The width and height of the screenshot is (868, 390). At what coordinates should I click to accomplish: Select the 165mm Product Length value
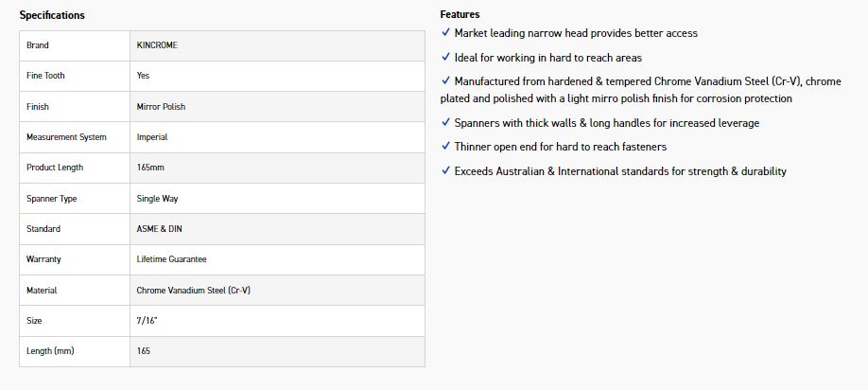pos(150,168)
